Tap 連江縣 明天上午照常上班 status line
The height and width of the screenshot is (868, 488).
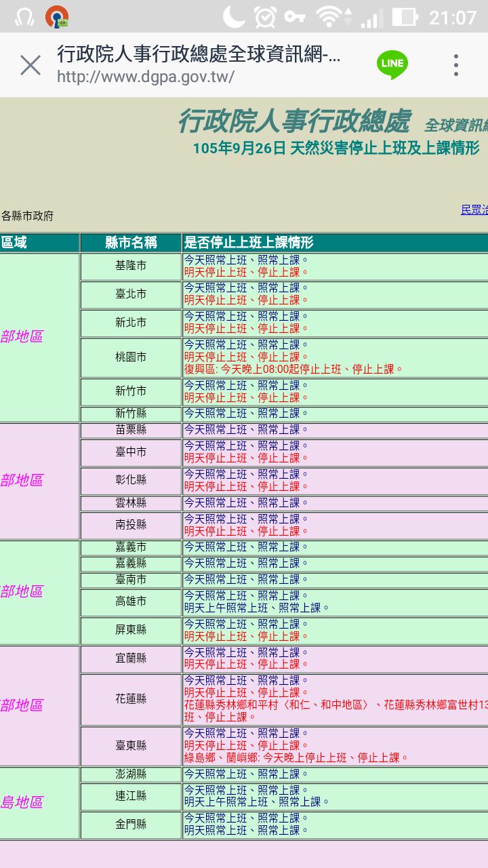point(257,802)
